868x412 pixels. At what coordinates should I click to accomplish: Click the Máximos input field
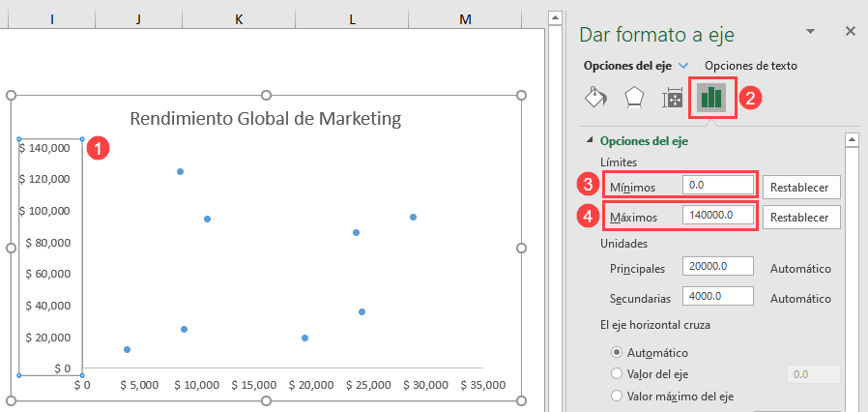click(x=718, y=216)
